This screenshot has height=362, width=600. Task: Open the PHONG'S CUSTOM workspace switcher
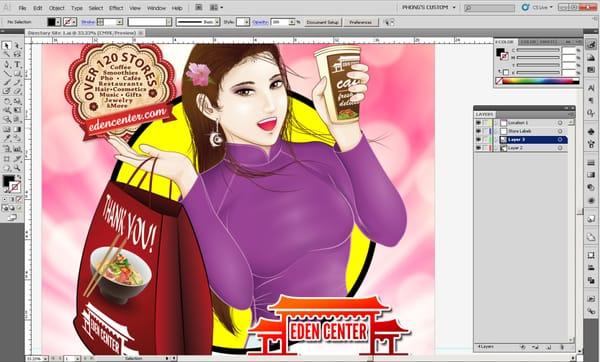[x=429, y=7]
